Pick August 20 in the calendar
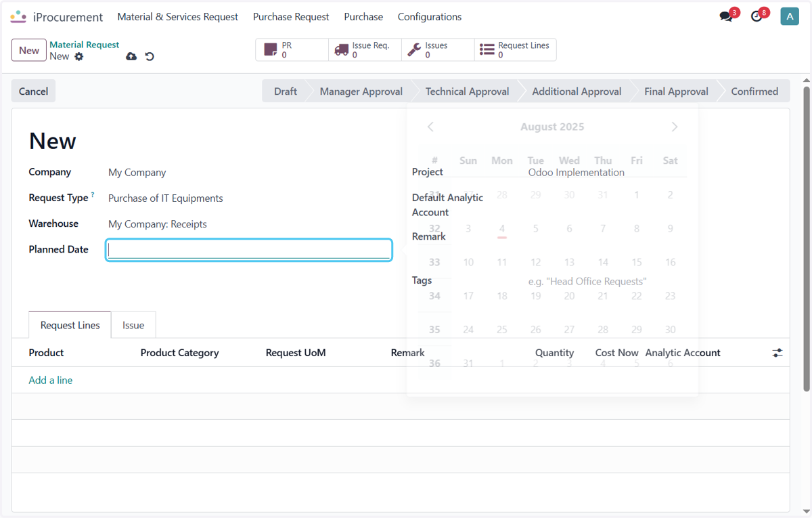Screen dimensions: 812x518 click(x=569, y=296)
